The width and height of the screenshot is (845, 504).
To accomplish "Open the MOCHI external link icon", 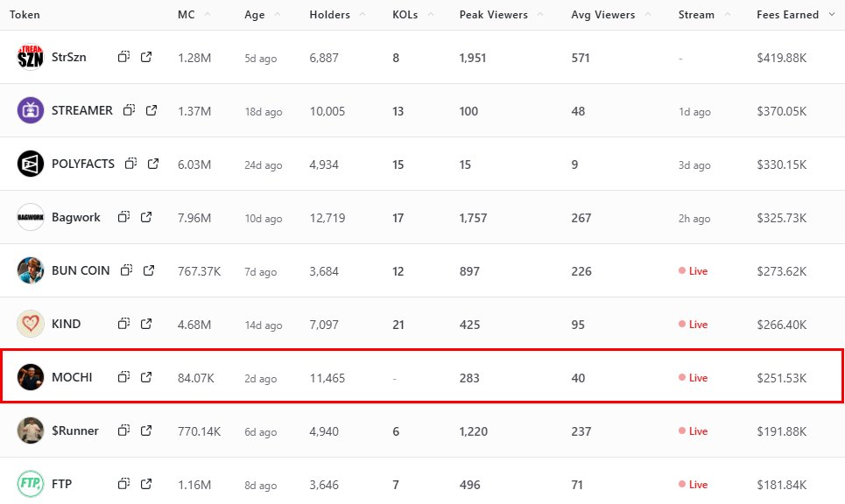I will 146,377.
